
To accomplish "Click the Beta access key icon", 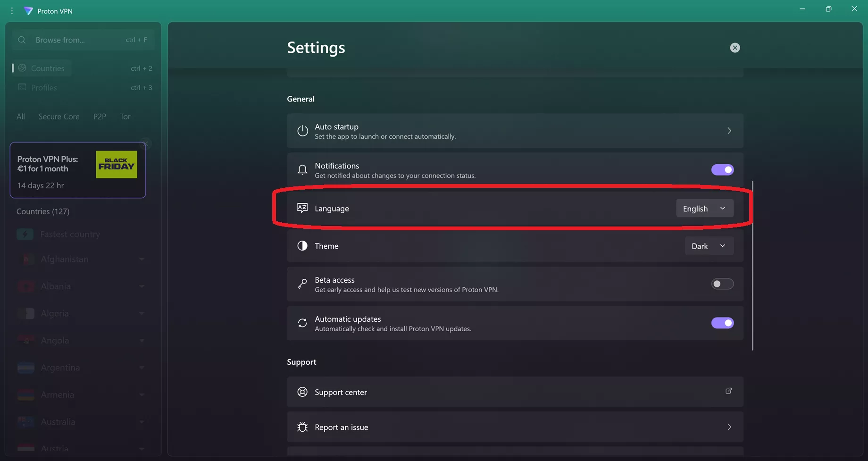I will 302,284.
